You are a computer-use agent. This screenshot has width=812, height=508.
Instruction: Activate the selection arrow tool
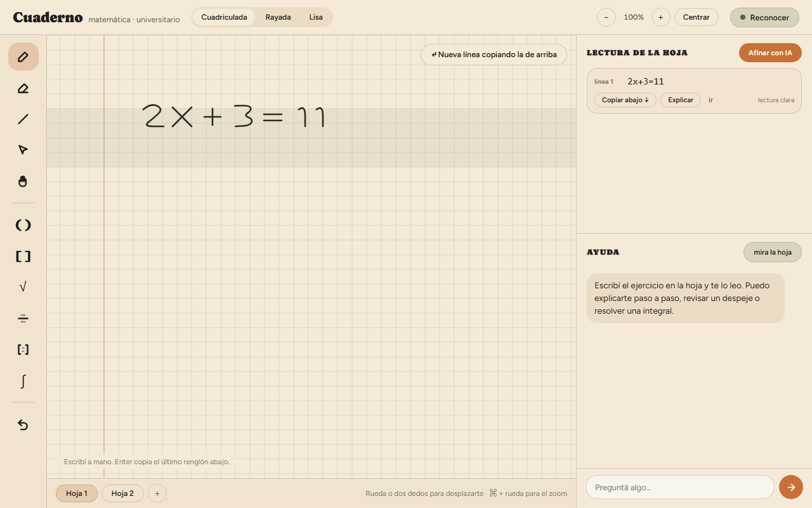click(x=23, y=150)
